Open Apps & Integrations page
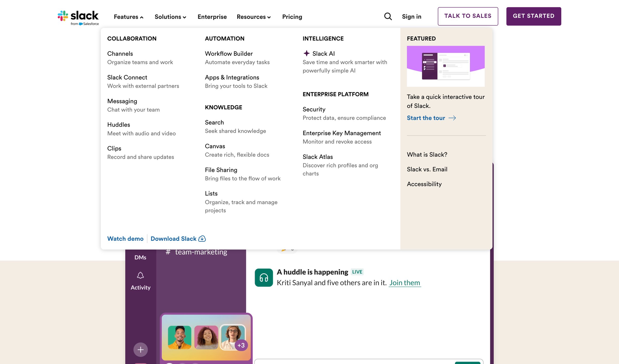This screenshot has height=364, width=619. [x=232, y=77]
